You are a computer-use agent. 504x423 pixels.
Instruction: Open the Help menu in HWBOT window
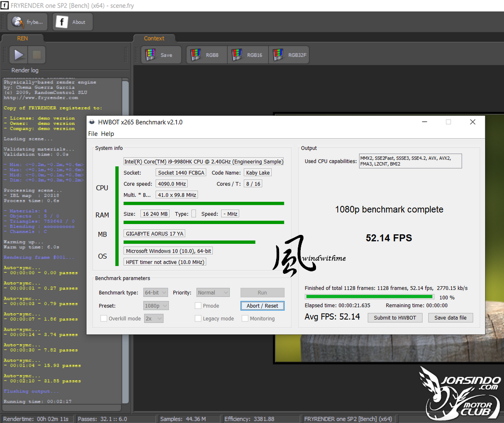(107, 134)
